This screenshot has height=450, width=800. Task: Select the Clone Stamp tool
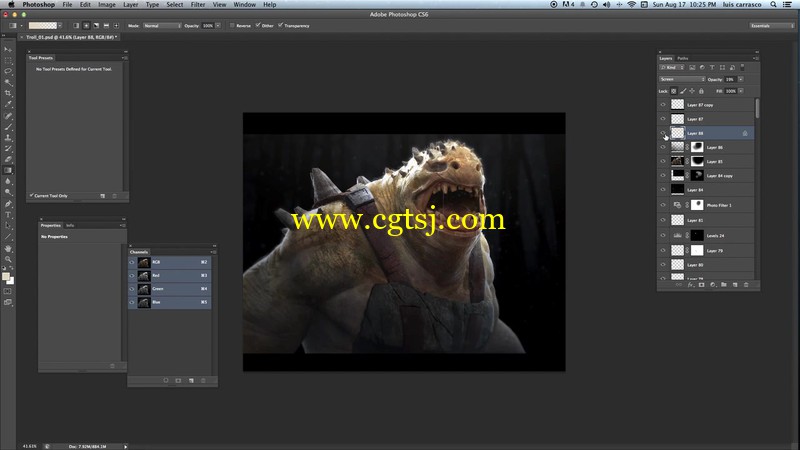8,138
